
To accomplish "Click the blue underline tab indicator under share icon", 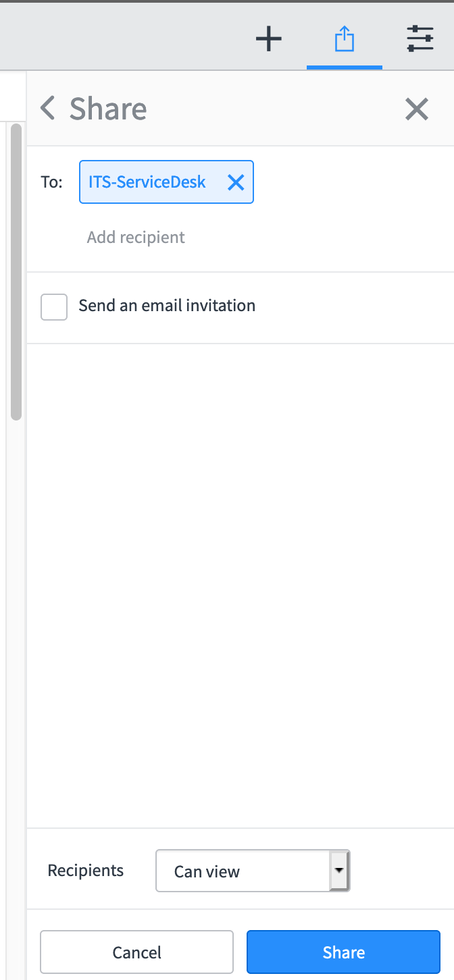I will (x=345, y=67).
